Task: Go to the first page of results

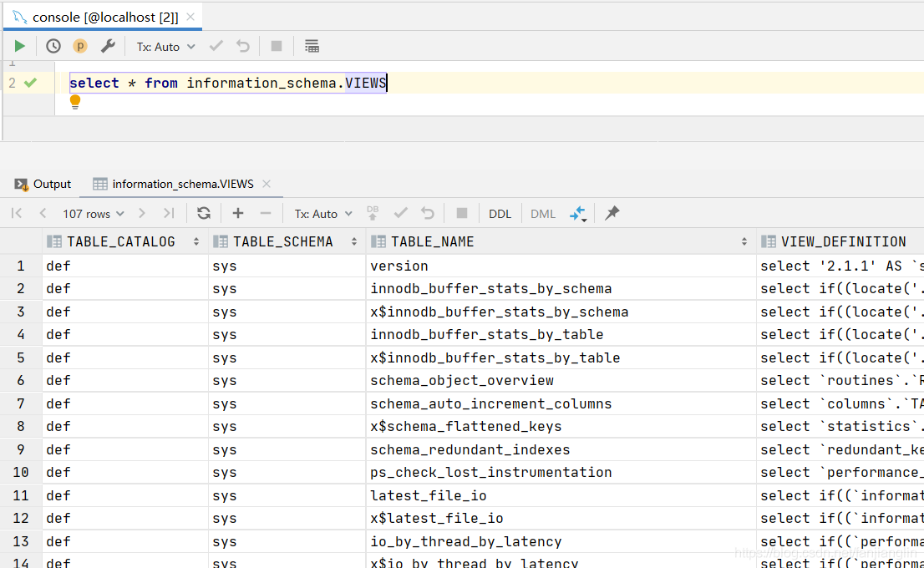Action: [x=17, y=213]
